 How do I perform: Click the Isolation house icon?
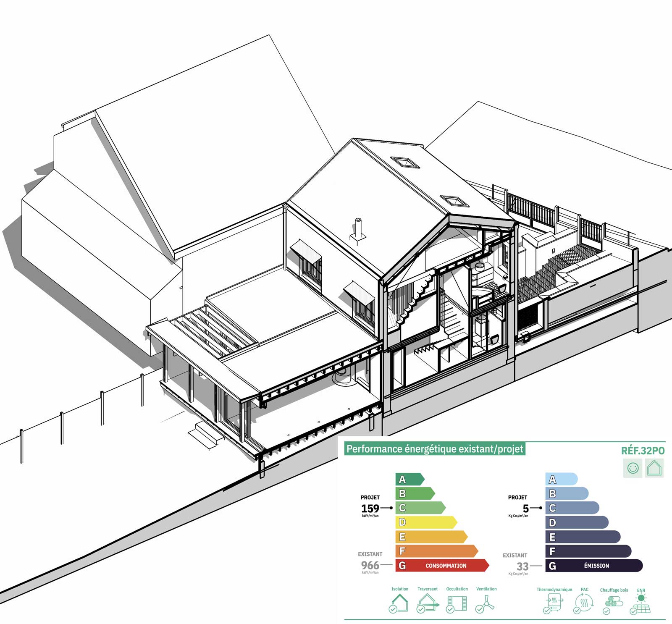[x=399, y=603]
